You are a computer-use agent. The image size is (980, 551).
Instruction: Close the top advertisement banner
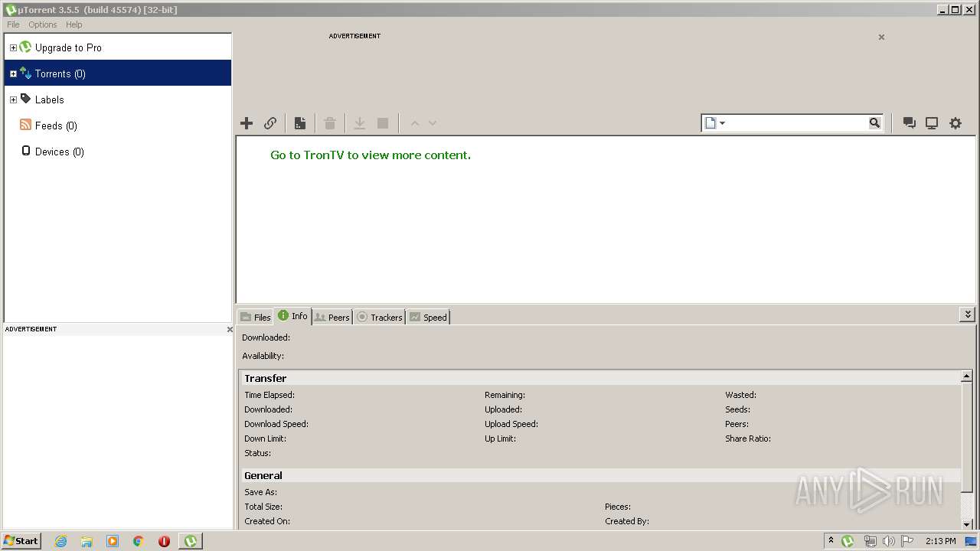[881, 37]
